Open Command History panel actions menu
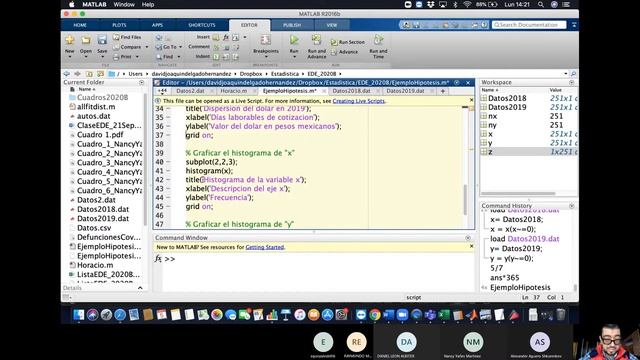 click(x=571, y=206)
